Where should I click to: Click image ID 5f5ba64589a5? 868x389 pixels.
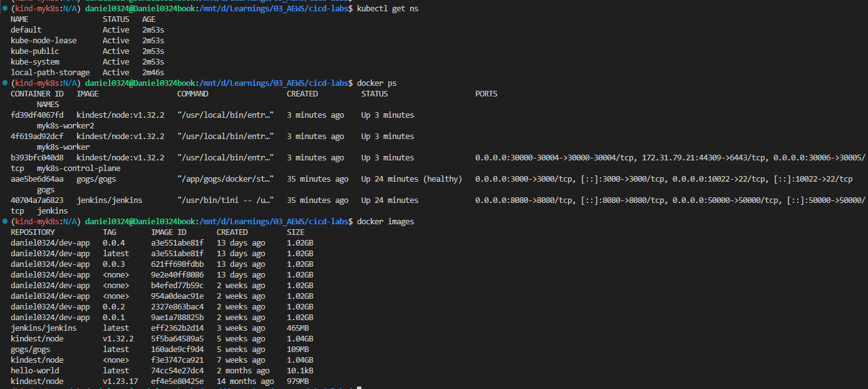(x=177, y=339)
